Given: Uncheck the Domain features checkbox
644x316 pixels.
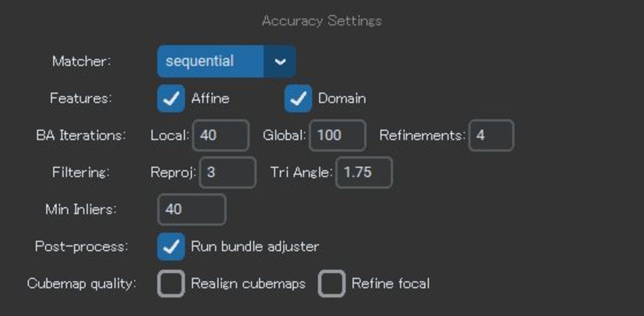Looking at the screenshot, I should point(298,98).
